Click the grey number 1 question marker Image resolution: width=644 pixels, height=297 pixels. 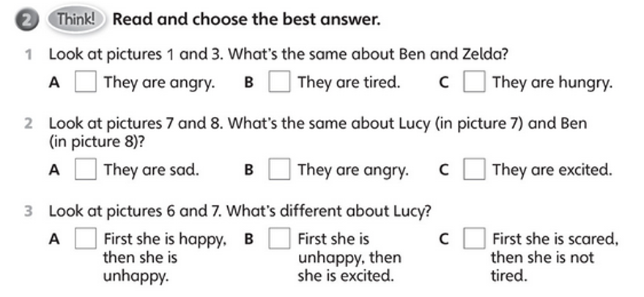click(x=28, y=55)
